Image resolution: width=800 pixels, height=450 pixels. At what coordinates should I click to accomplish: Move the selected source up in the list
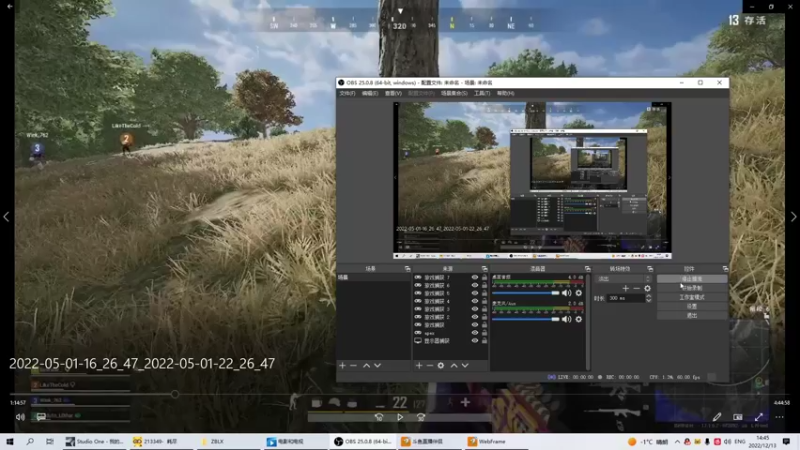point(454,365)
